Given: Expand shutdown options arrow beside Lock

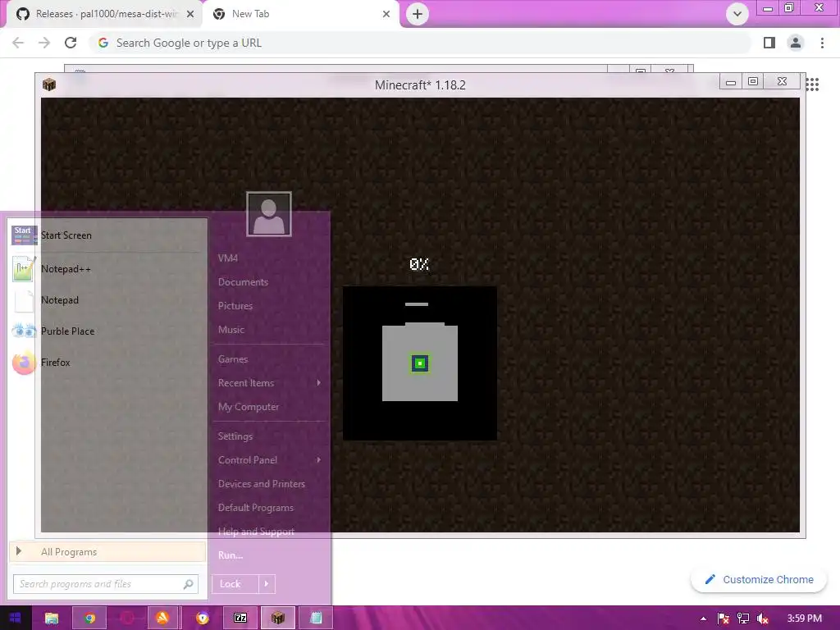Looking at the screenshot, I should tap(267, 584).
